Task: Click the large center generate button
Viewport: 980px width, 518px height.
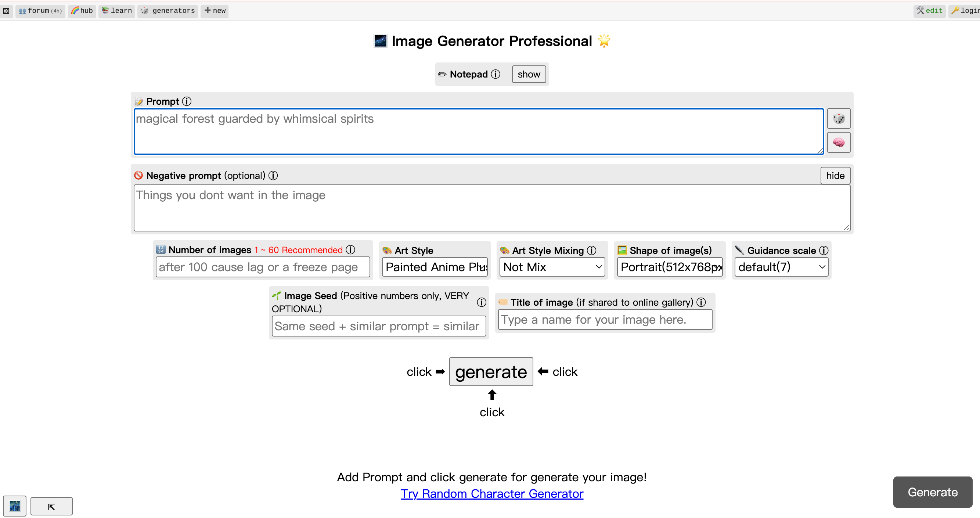Action: [x=491, y=371]
